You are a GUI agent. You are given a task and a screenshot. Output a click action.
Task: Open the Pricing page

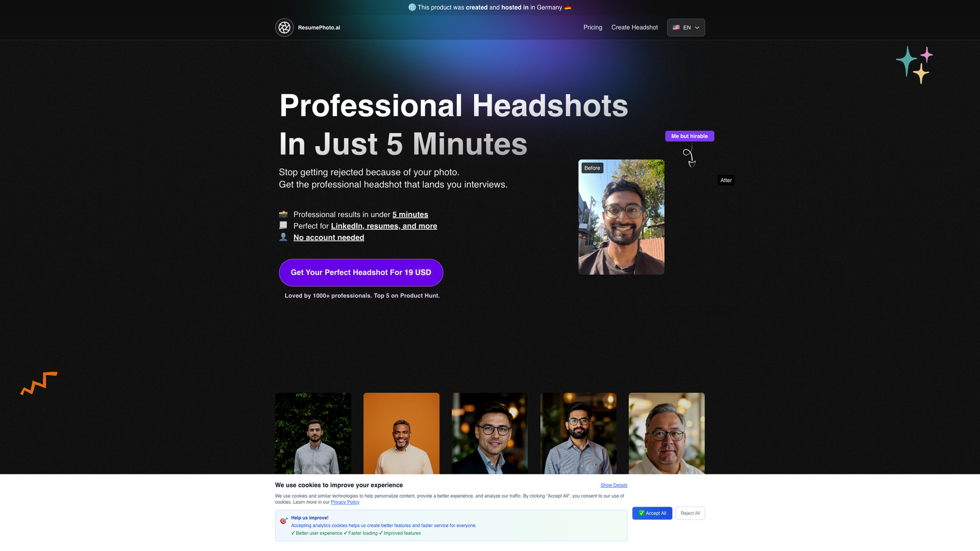[593, 28]
